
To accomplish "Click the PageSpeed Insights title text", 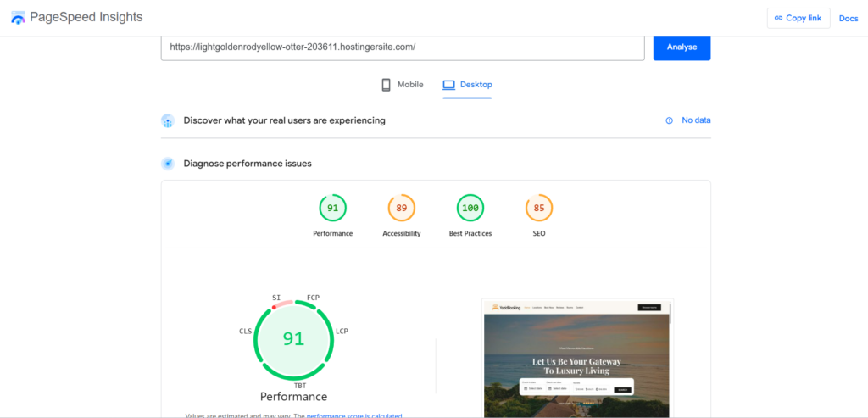I will [x=86, y=17].
